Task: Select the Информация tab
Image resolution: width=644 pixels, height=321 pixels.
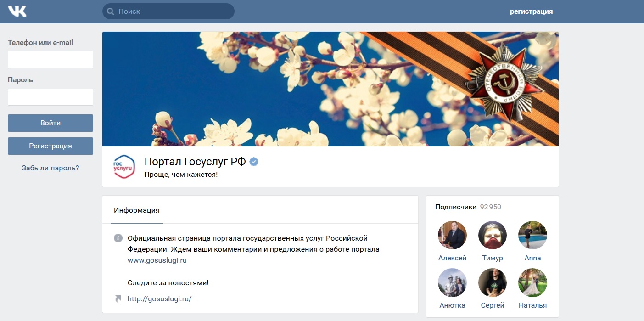Action: click(137, 210)
